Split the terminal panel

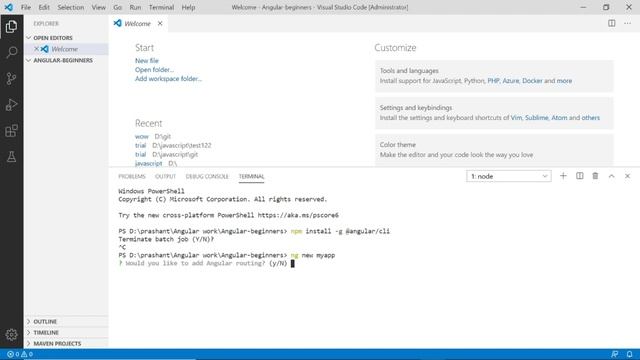point(579,176)
